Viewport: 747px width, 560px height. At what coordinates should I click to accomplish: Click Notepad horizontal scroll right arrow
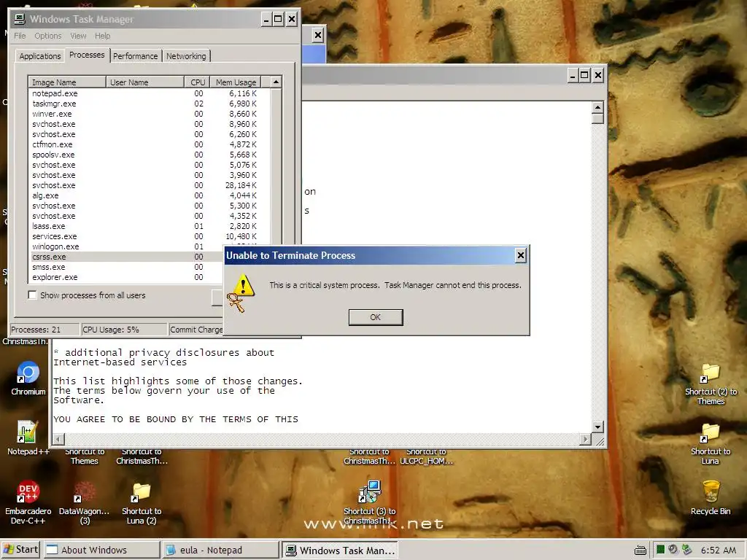pos(585,439)
